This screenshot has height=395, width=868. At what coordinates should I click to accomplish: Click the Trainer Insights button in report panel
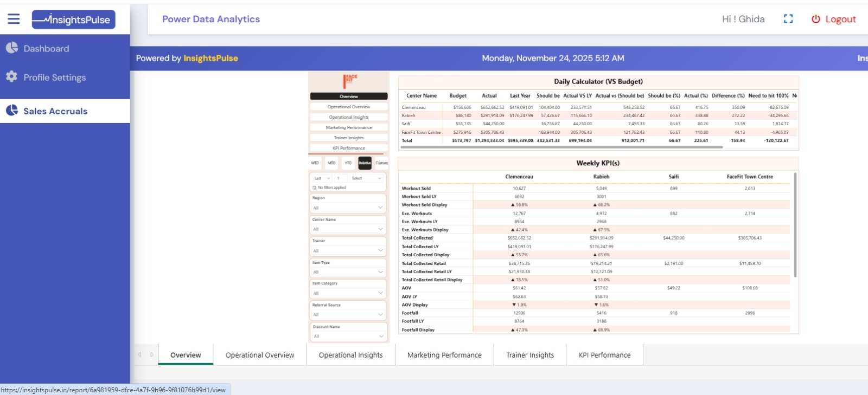coord(349,138)
